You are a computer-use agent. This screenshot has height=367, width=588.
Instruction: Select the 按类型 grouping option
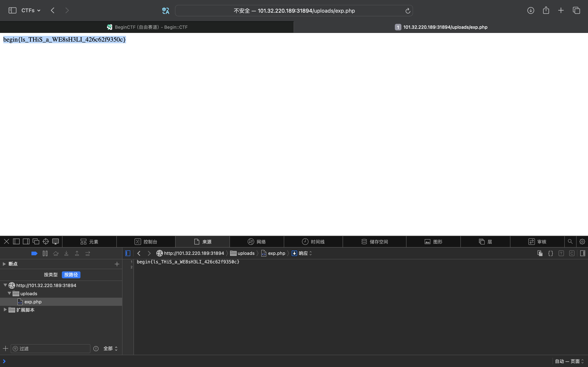coord(51,274)
